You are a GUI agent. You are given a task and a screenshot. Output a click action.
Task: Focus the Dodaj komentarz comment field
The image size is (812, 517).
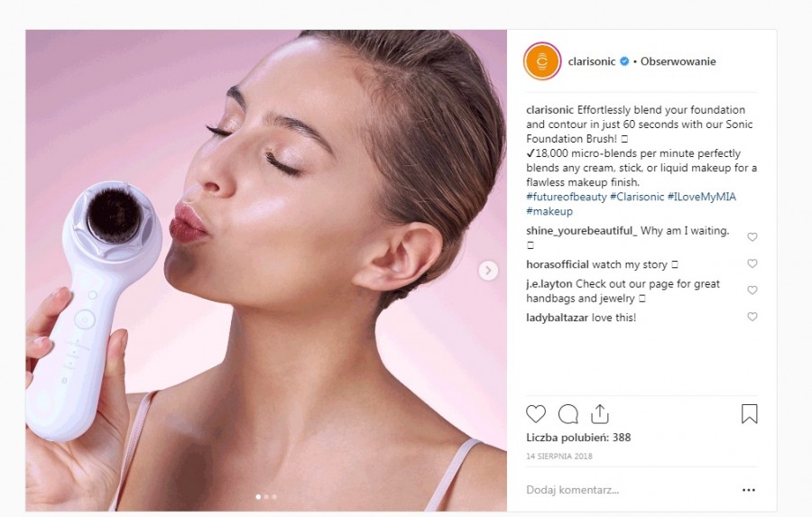click(x=623, y=491)
